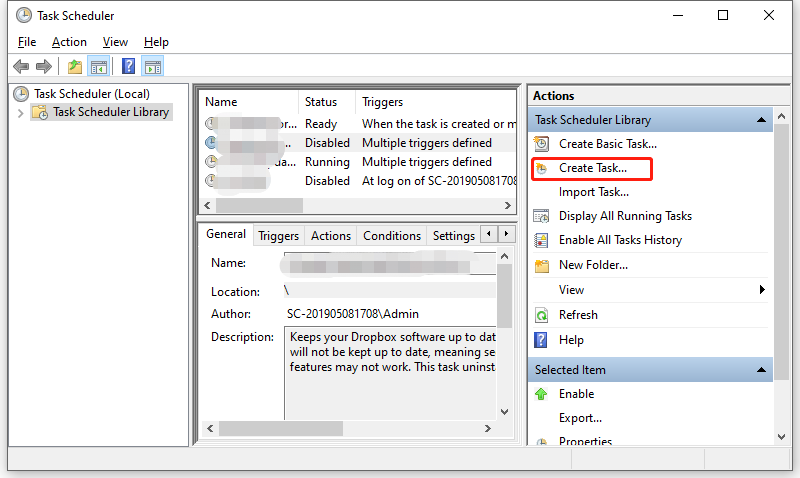Click the details pane horizontal scrollbar thumb
Viewport: 800px width, 478px height.
[281, 429]
